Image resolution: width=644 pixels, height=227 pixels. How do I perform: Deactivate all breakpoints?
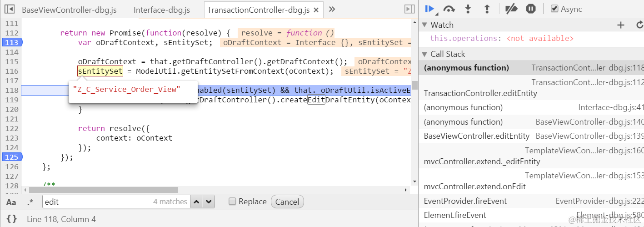(x=512, y=9)
